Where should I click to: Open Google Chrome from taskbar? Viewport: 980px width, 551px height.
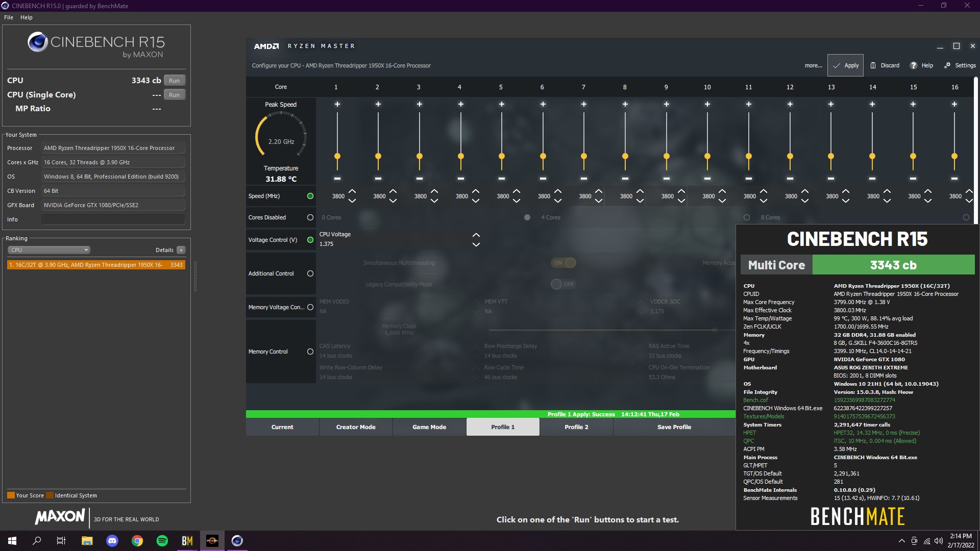[x=137, y=541]
